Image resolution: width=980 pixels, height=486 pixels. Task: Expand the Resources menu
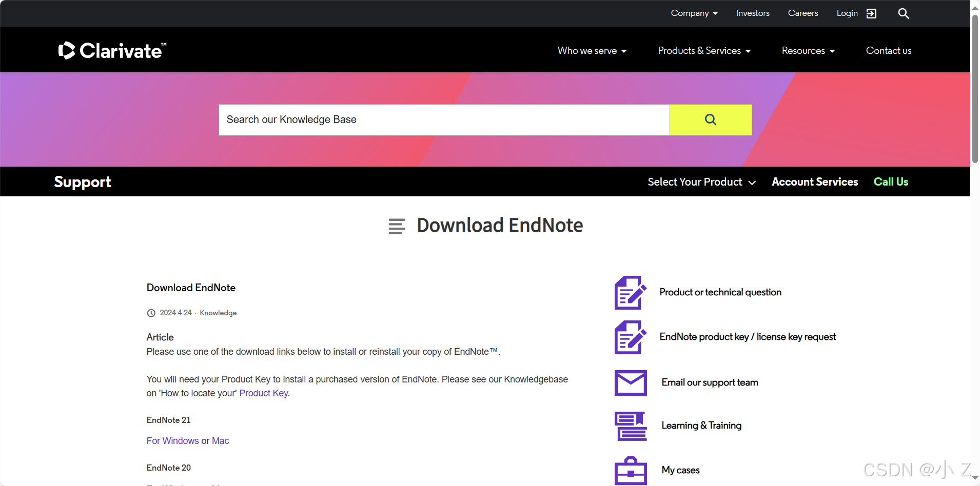click(808, 51)
